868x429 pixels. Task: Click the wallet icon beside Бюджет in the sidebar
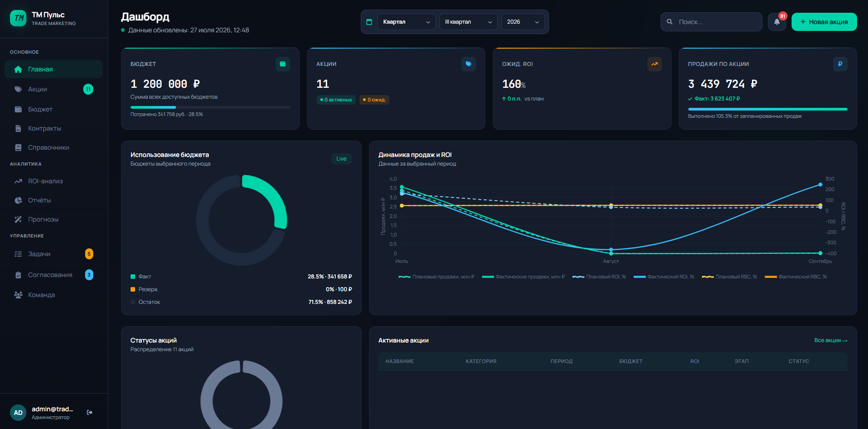coord(18,109)
